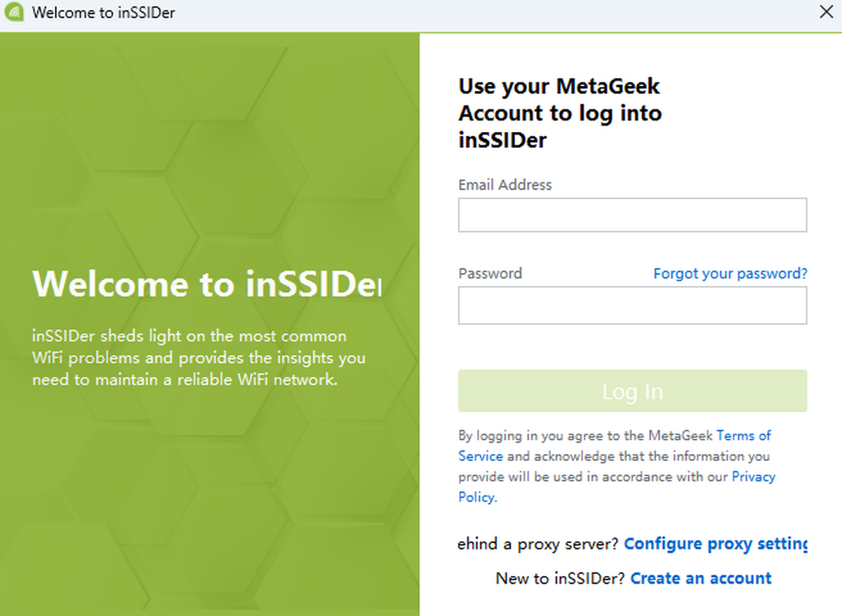Click the 'By logging in you agree' text

pos(586,436)
